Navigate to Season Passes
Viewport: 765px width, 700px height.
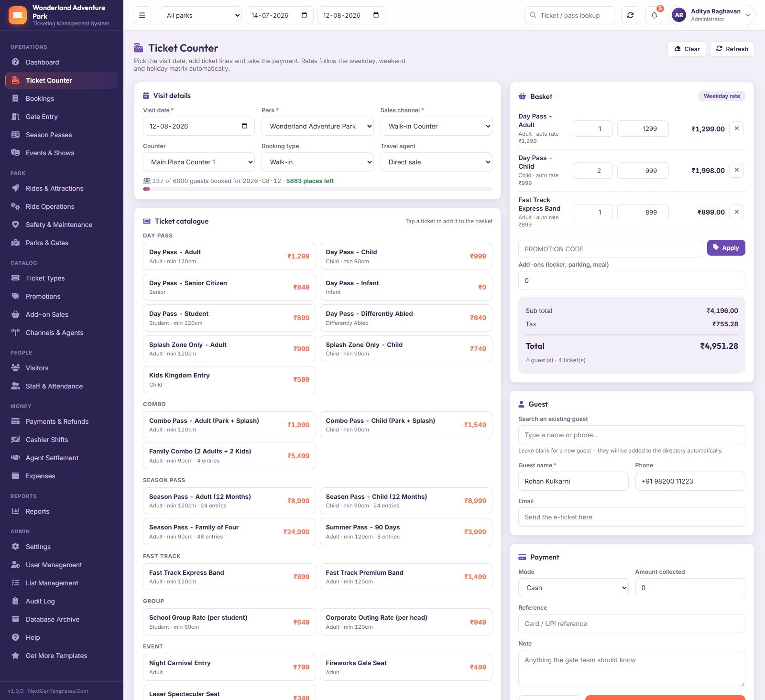(x=61, y=135)
